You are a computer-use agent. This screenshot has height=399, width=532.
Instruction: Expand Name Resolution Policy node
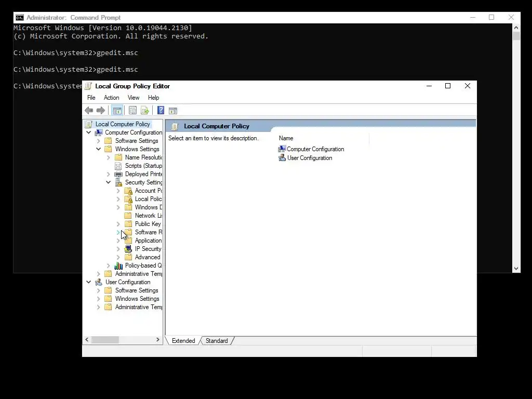pyautogui.click(x=108, y=157)
